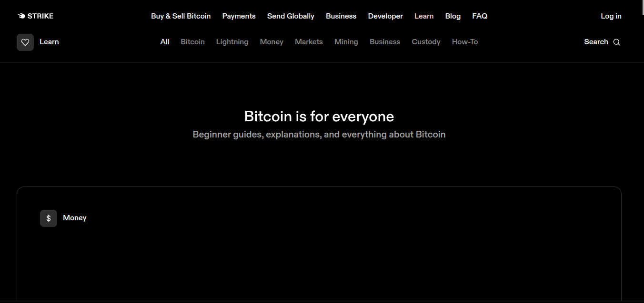Open the Developer nav link
The height and width of the screenshot is (303, 644).
pyautogui.click(x=385, y=16)
